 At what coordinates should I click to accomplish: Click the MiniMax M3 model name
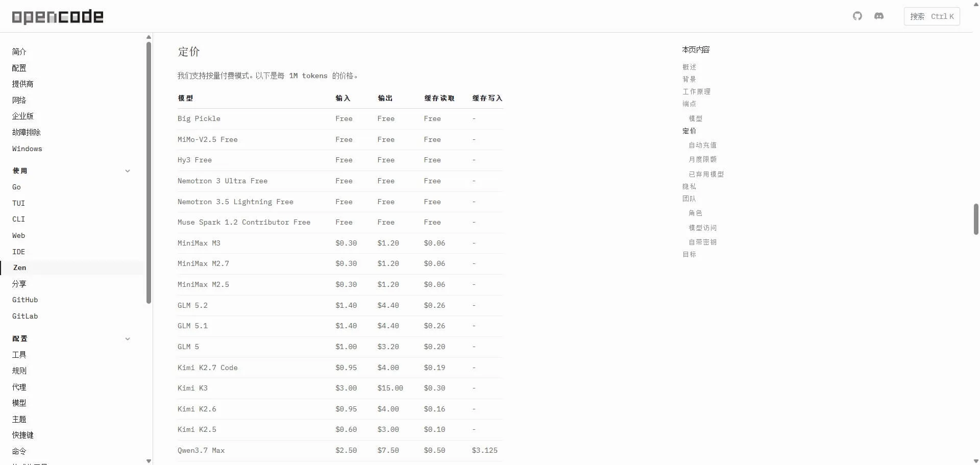[199, 243]
